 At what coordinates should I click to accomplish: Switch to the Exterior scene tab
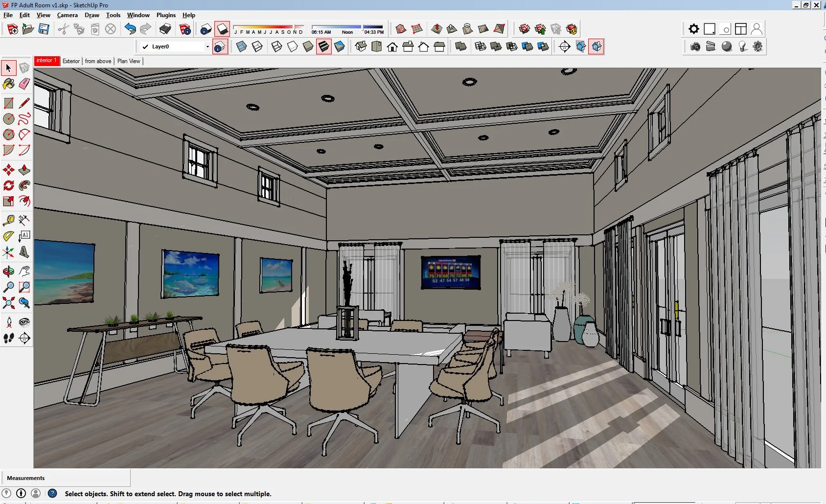pos(71,61)
